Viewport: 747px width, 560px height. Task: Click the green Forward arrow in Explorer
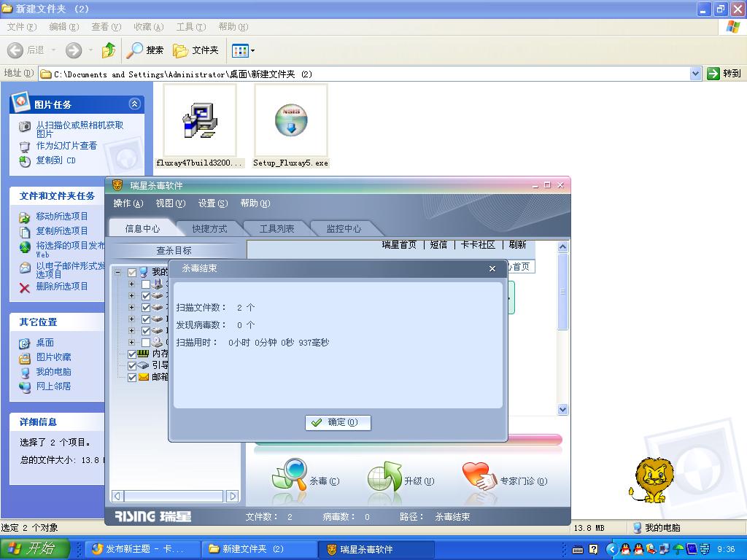coord(74,50)
